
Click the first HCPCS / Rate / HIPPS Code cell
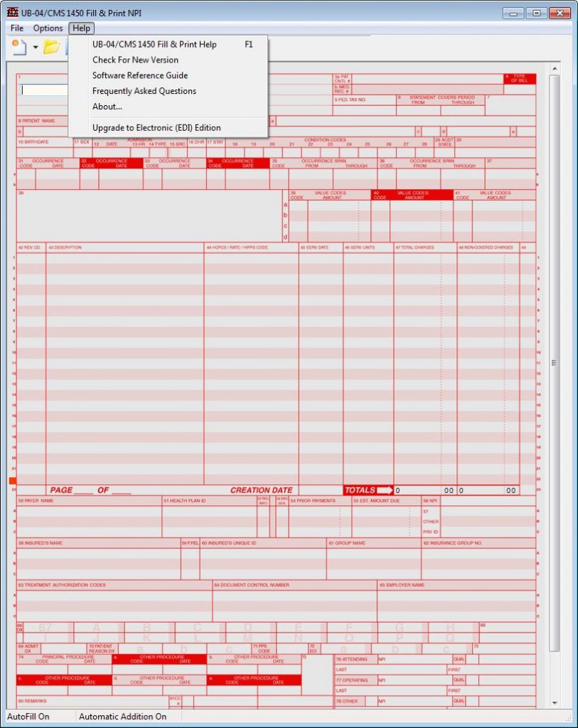click(251, 257)
